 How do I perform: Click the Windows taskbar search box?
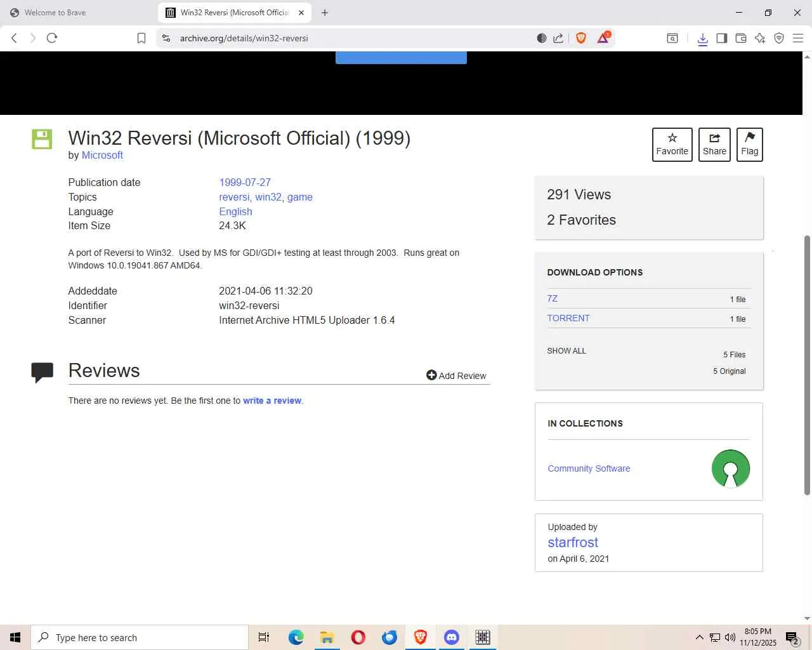pos(140,637)
